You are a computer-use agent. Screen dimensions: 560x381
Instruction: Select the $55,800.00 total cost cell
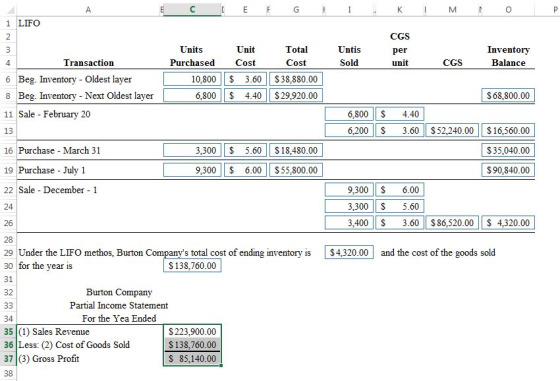tap(296, 170)
